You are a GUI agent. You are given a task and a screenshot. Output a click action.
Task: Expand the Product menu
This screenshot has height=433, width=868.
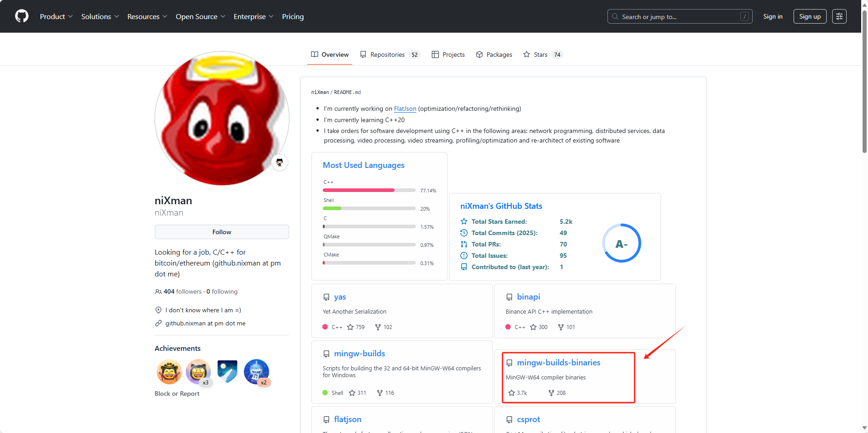(56, 16)
